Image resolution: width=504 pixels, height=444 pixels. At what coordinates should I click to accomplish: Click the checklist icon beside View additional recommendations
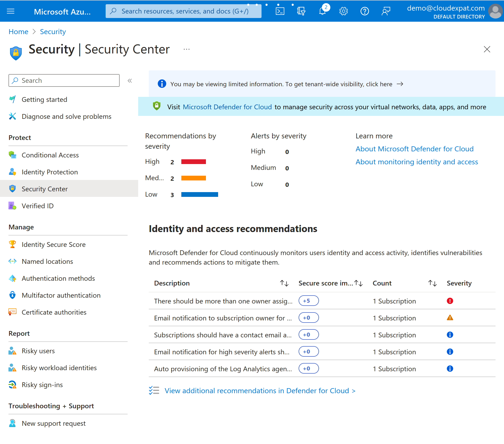tap(154, 391)
